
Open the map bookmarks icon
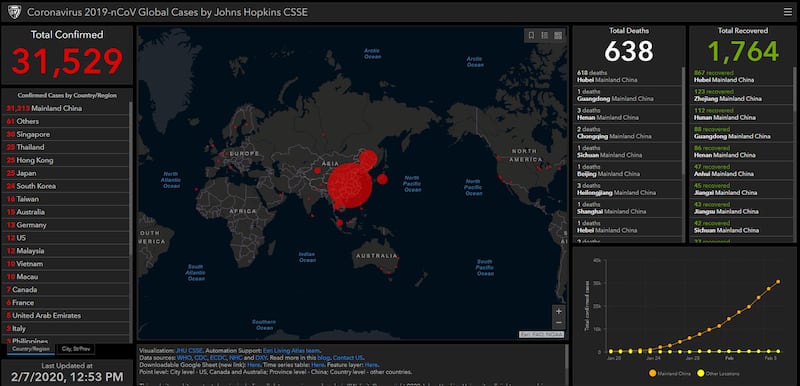pos(531,35)
